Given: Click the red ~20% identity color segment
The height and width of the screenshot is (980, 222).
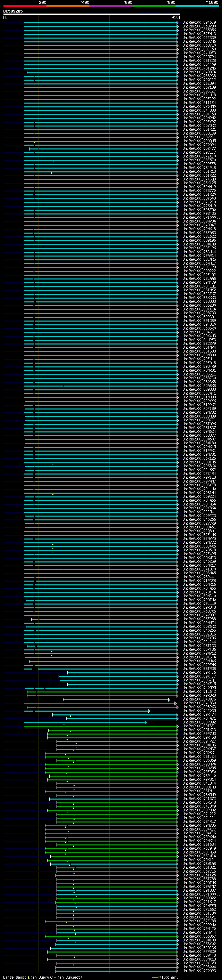Looking at the screenshot, I should (25, 6).
